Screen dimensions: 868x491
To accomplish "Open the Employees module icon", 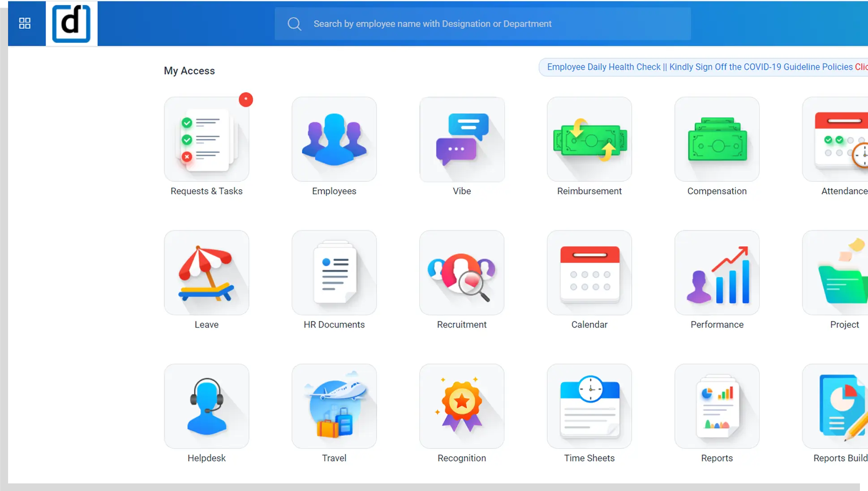I will point(334,139).
